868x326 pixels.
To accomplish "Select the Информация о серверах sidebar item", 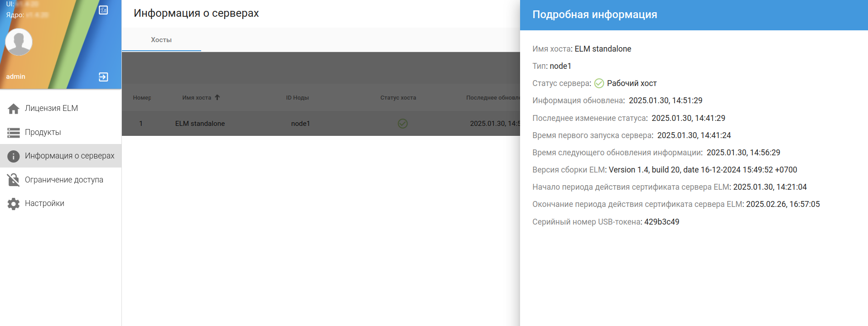I will 61,156.
